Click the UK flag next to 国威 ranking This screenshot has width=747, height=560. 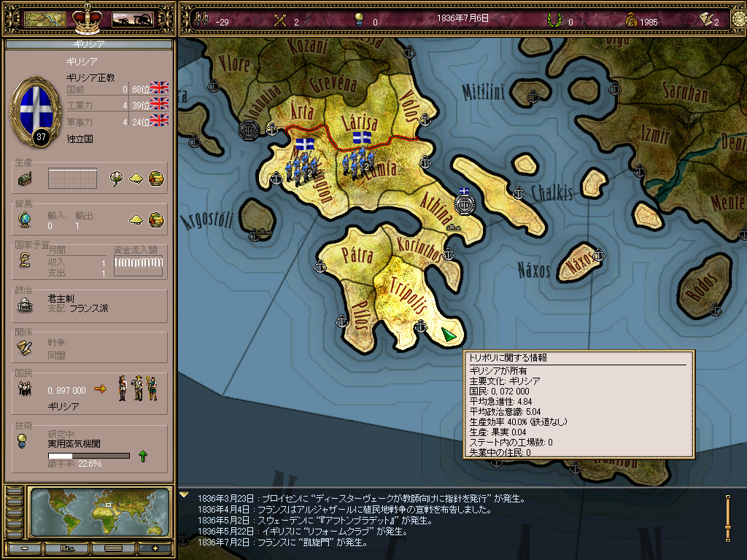point(159,87)
